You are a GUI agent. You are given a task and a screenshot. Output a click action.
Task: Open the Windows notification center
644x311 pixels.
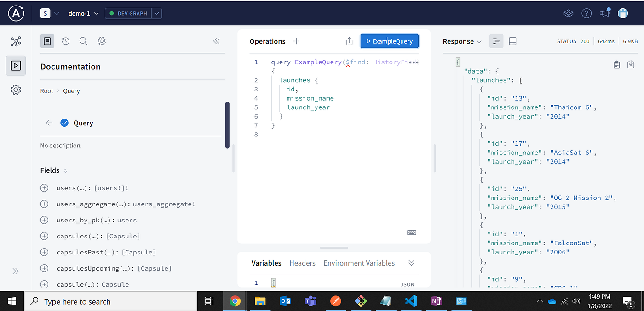coord(628,301)
